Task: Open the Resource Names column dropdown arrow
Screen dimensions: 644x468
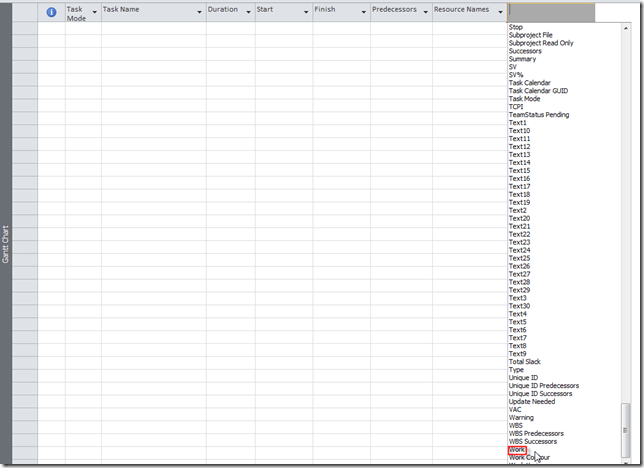Action: pyautogui.click(x=500, y=13)
